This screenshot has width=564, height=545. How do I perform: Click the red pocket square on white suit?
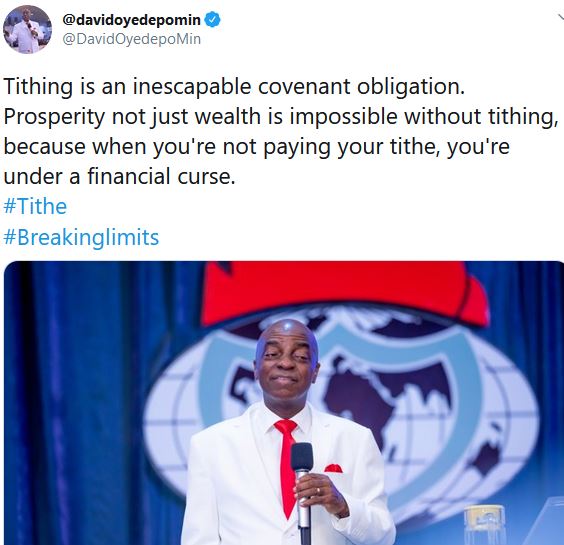(333, 468)
